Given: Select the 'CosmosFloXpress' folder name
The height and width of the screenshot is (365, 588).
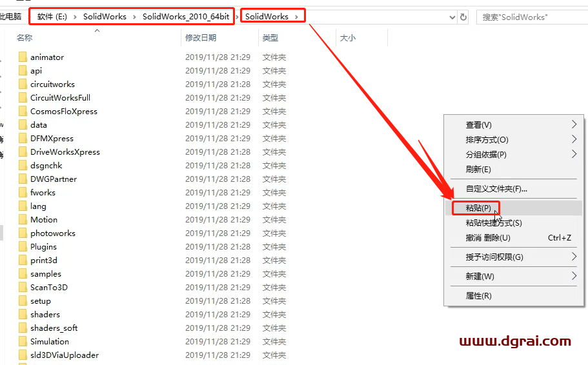Looking at the screenshot, I should 64,112.
